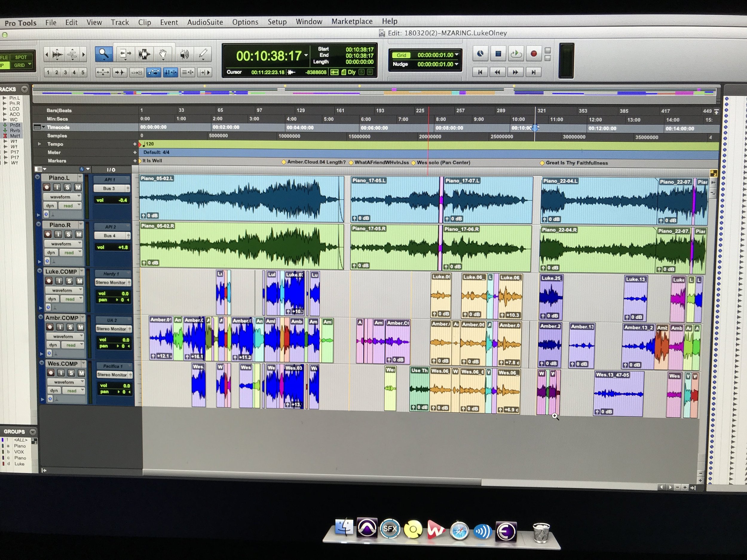Image resolution: width=747 pixels, height=560 pixels.
Task: Return to session start
Action: (480, 72)
